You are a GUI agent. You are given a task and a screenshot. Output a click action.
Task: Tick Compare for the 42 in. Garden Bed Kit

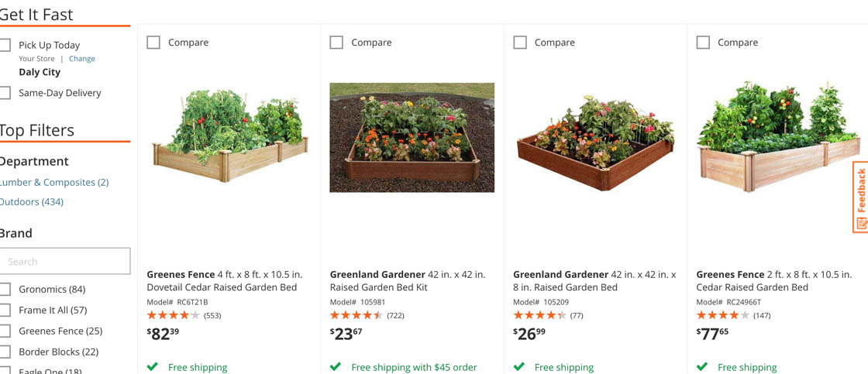pos(336,43)
